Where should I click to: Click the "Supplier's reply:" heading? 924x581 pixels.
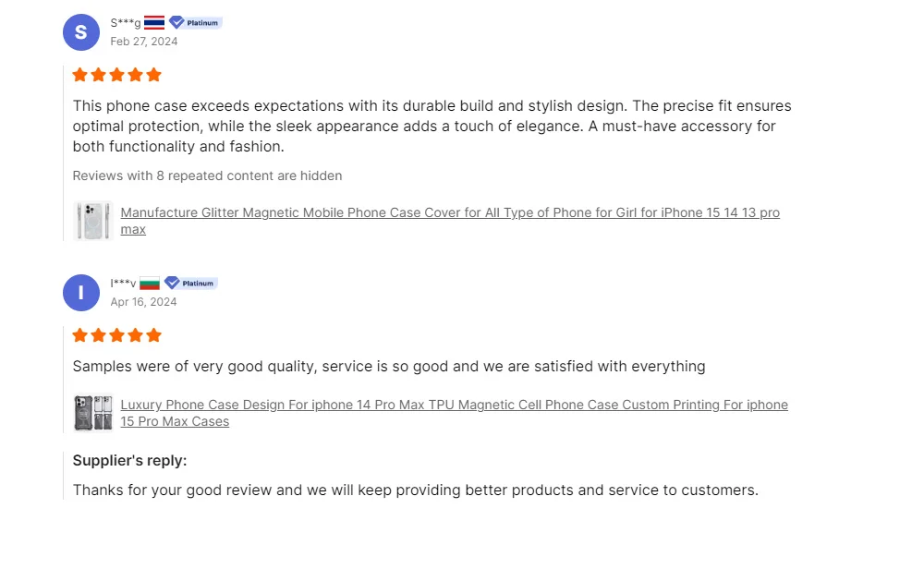(x=129, y=461)
